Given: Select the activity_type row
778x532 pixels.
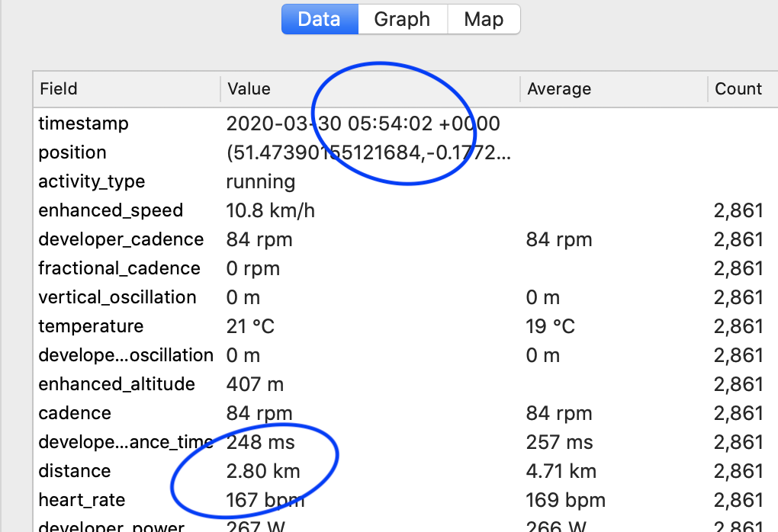Looking at the screenshot, I should tap(92, 181).
